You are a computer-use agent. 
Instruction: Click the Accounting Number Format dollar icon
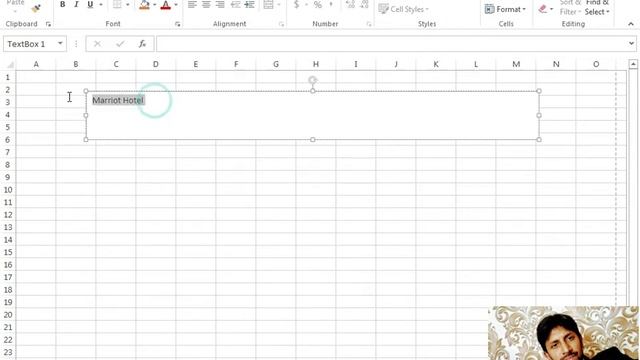[x=297, y=4]
